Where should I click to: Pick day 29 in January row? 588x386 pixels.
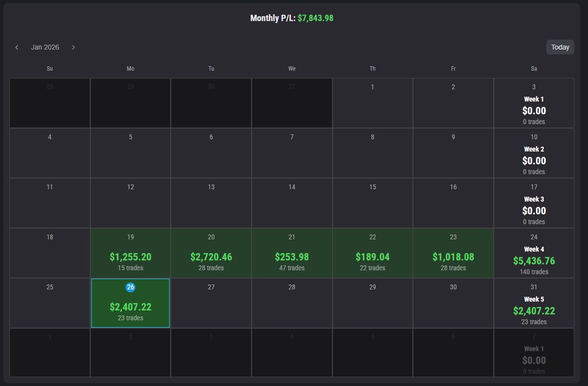coord(372,303)
